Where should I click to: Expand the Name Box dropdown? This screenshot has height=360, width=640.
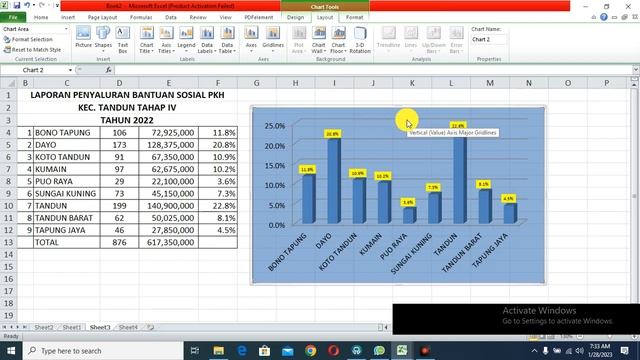(70, 70)
